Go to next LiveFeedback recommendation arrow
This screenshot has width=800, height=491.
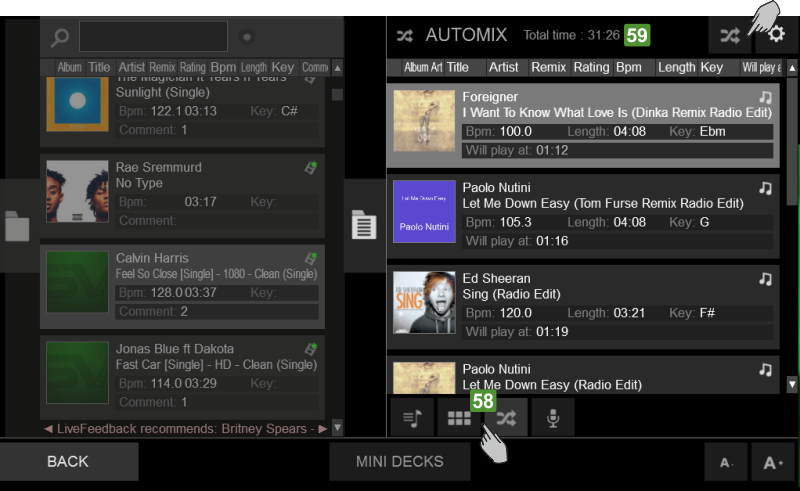click(322, 429)
